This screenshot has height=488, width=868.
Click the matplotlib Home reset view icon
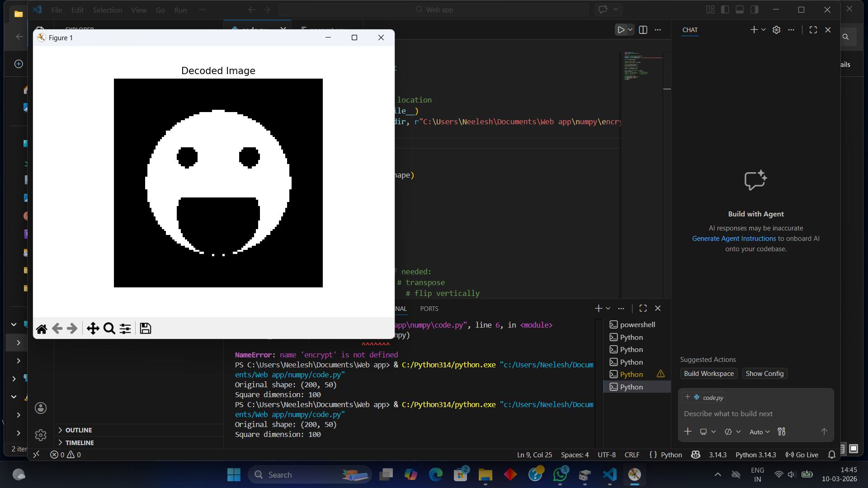pos(42,329)
